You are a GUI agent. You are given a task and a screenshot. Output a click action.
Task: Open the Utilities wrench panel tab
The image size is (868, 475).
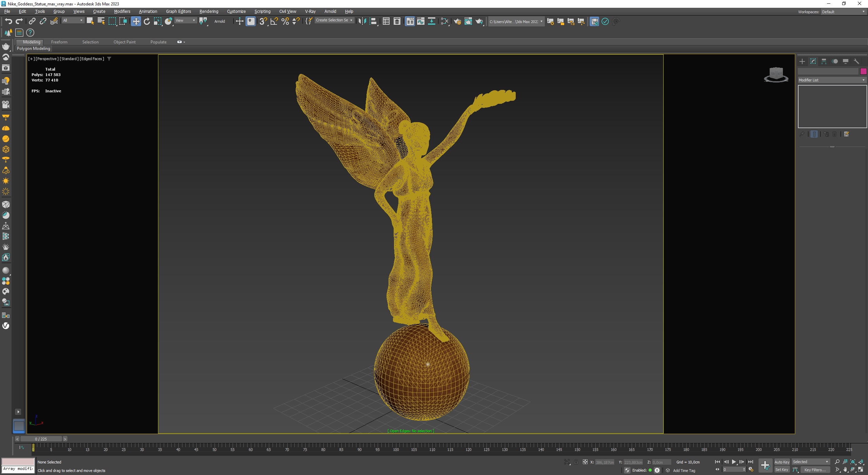856,61
